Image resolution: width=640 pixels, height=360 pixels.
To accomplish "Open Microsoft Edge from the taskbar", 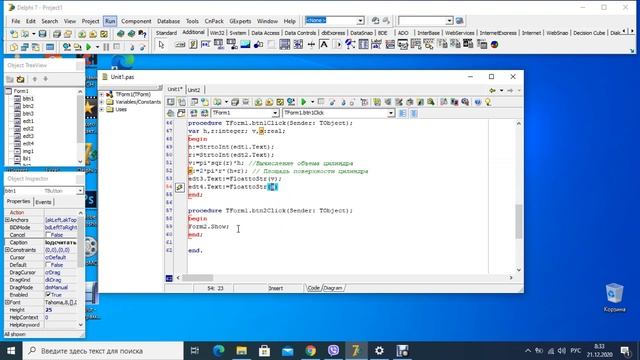I will (219, 351).
